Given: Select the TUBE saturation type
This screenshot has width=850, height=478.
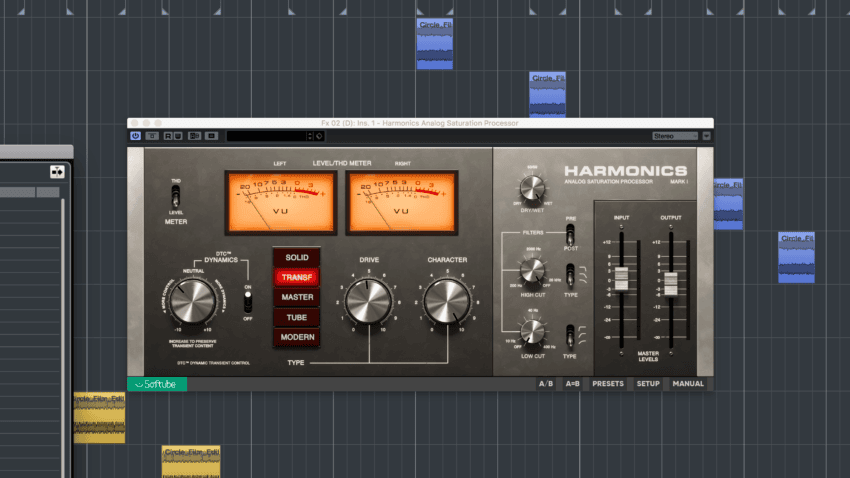Looking at the screenshot, I should click(297, 317).
